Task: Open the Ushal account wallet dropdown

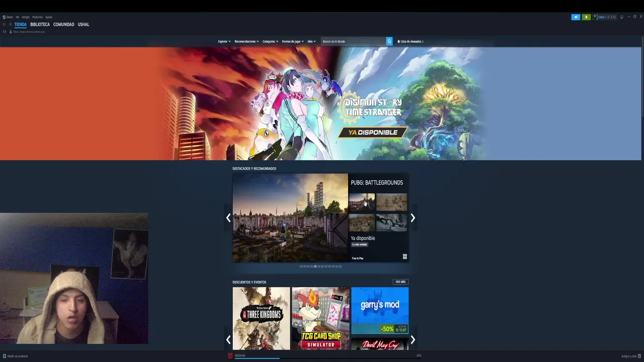Action: [607, 17]
